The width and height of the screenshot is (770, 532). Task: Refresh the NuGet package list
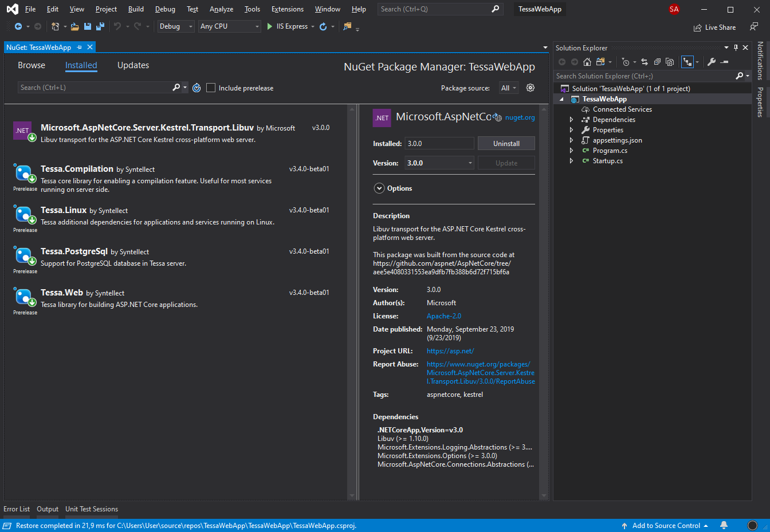tap(197, 88)
